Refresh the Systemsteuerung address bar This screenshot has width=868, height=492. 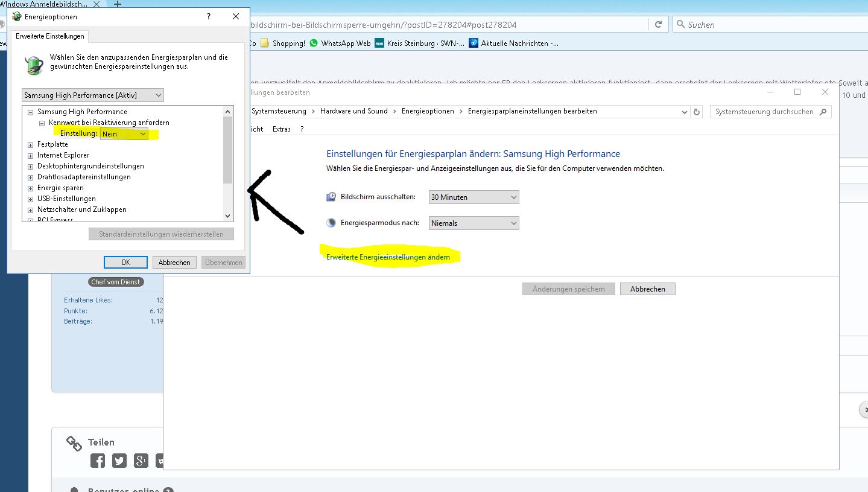pyautogui.click(x=697, y=112)
